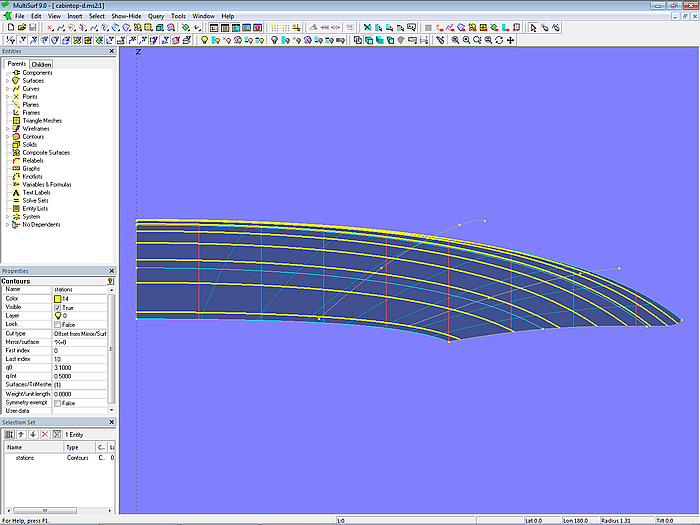Select the arrow pointer selection tool
The width and height of the screenshot is (700, 525).
[x=533, y=28]
